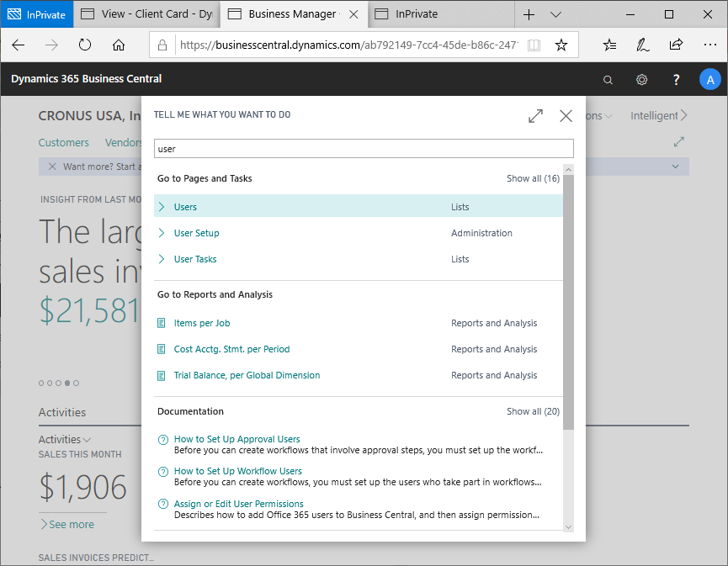The width and height of the screenshot is (728, 566).
Task: Open How to Set Up Approval Users
Action: (x=236, y=439)
